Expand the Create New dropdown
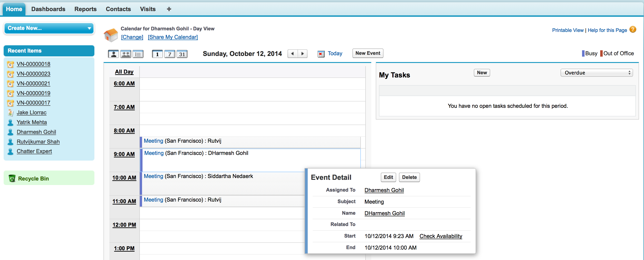The height and width of the screenshot is (260, 644). pos(49,28)
